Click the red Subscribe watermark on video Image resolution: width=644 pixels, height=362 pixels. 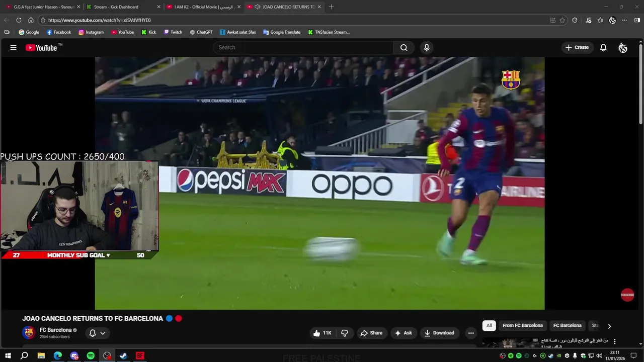click(x=627, y=295)
